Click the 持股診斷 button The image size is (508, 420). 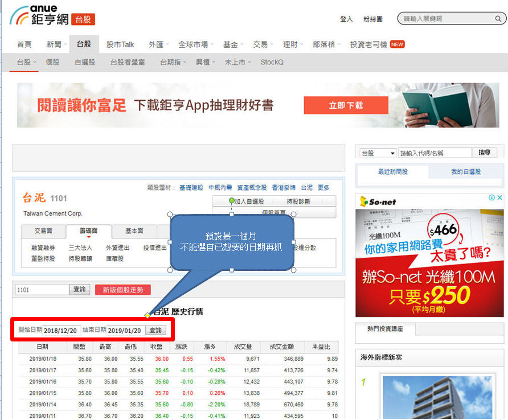click(x=298, y=201)
